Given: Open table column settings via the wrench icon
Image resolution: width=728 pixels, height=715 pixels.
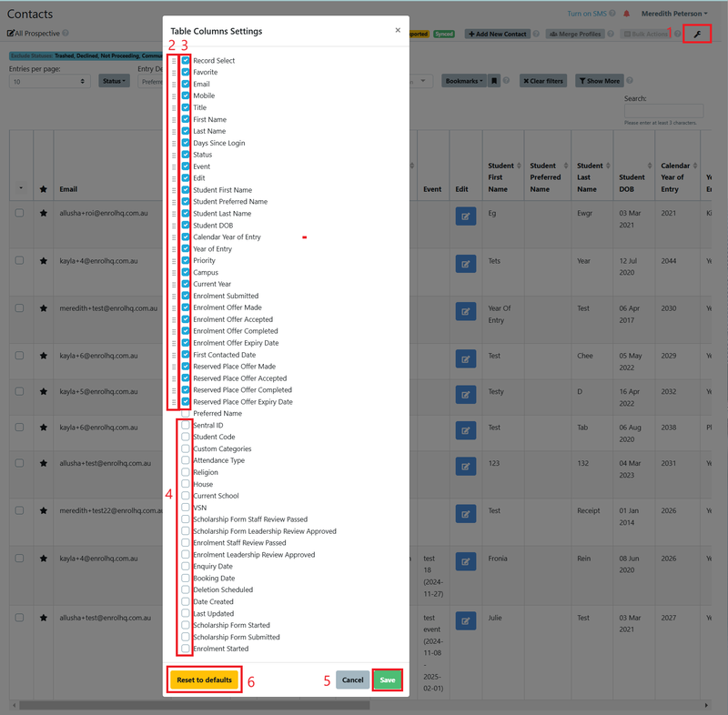Looking at the screenshot, I should (697, 33).
